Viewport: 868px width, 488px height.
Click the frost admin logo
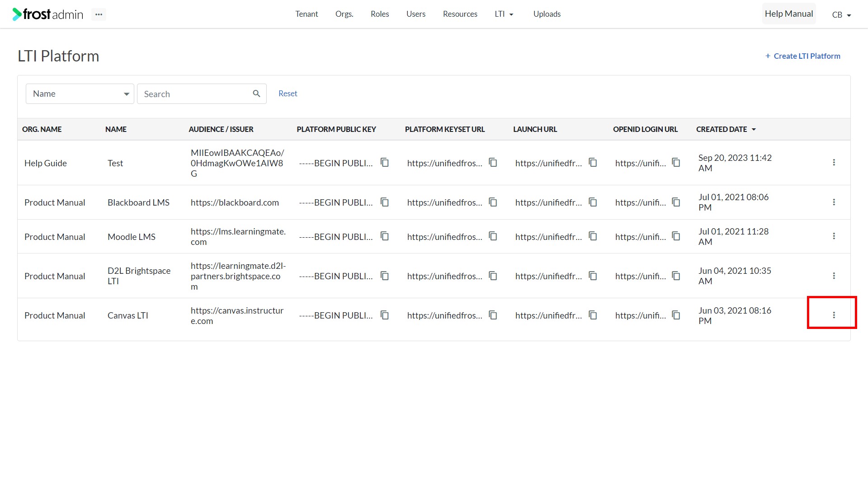coord(48,14)
